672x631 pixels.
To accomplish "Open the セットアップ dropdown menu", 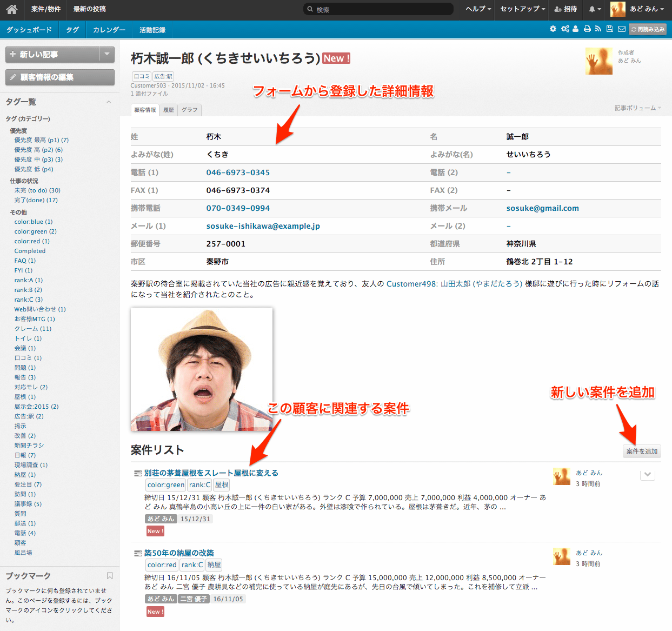I will click(x=522, y=9).
